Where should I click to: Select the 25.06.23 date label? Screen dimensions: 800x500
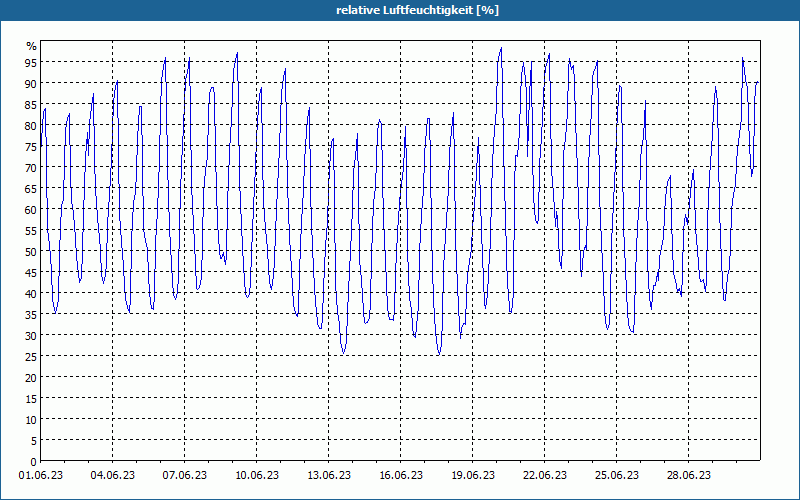(x=616, y=476)
